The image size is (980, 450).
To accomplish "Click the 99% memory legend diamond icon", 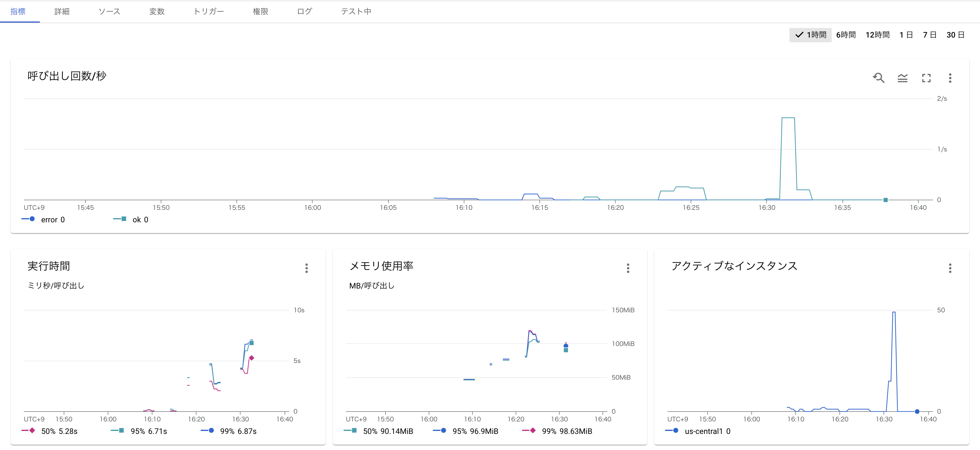I will (533, 430).
